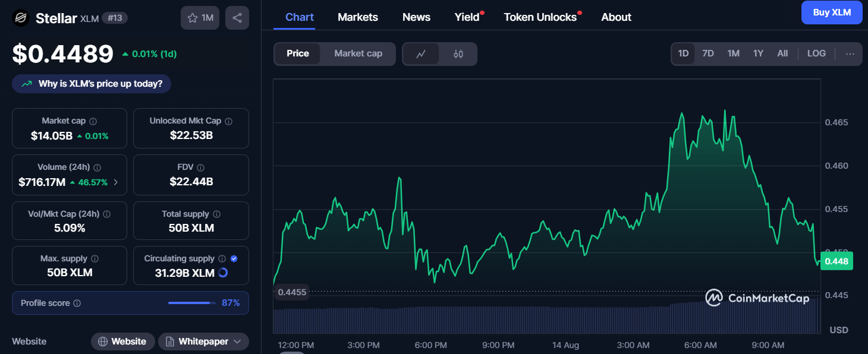The height and width of the screenshot is (354, 868).
Task: Click Circulating supply info icon
Action: click(x=222, y=259)
